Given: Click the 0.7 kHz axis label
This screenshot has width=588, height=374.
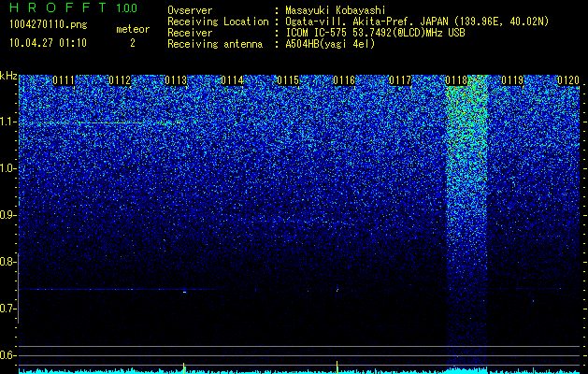Looking at the screenshot, I should (7, 309).
